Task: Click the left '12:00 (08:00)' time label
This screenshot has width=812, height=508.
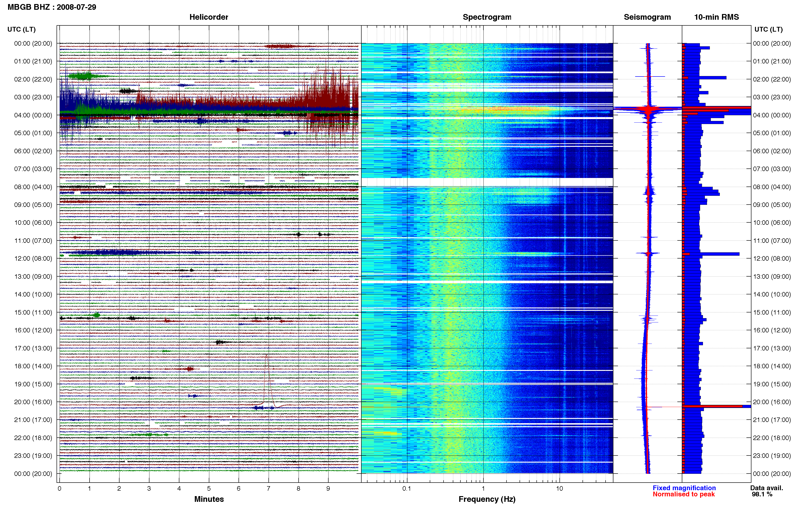Action: pyautogui.click(x=33, y=259)
